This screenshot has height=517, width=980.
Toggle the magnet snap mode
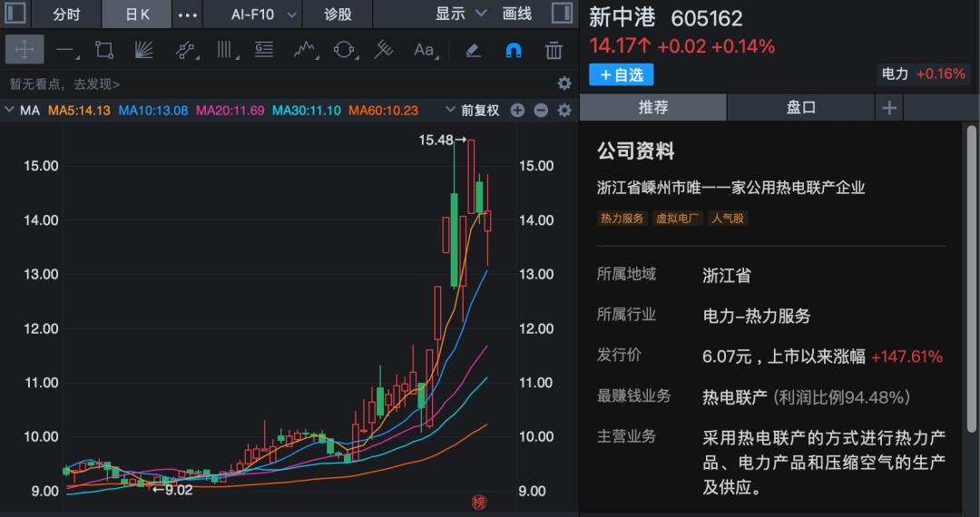click(x=514, y=50)
